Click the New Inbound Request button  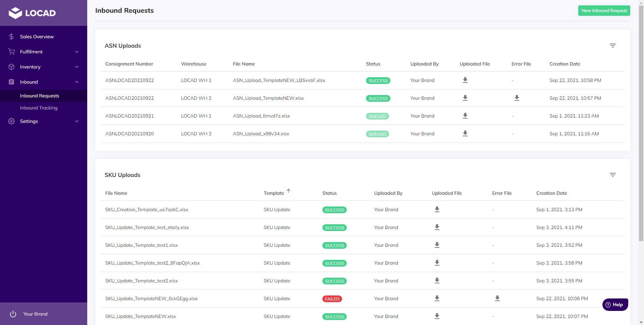[x=604, y=10]
